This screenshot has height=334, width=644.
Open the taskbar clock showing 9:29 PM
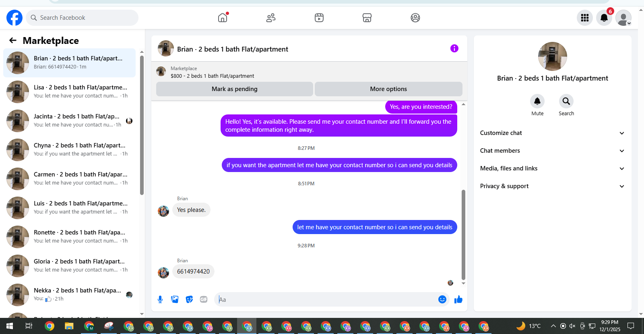tap(610, 326)
